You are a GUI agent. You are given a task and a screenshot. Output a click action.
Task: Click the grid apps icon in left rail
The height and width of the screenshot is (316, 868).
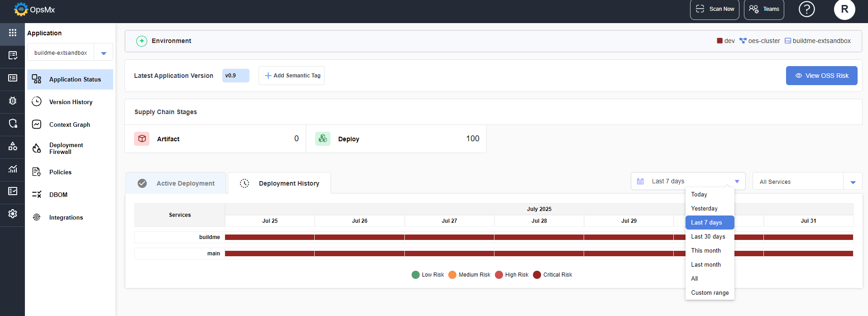click(12, 33)
